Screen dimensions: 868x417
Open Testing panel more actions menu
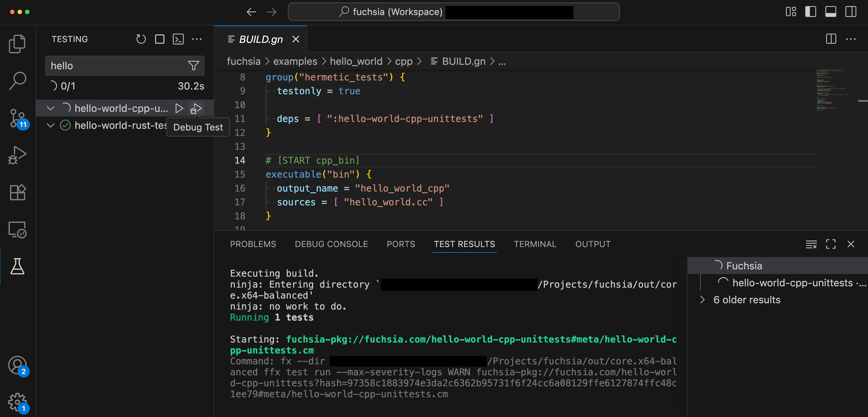197,39
